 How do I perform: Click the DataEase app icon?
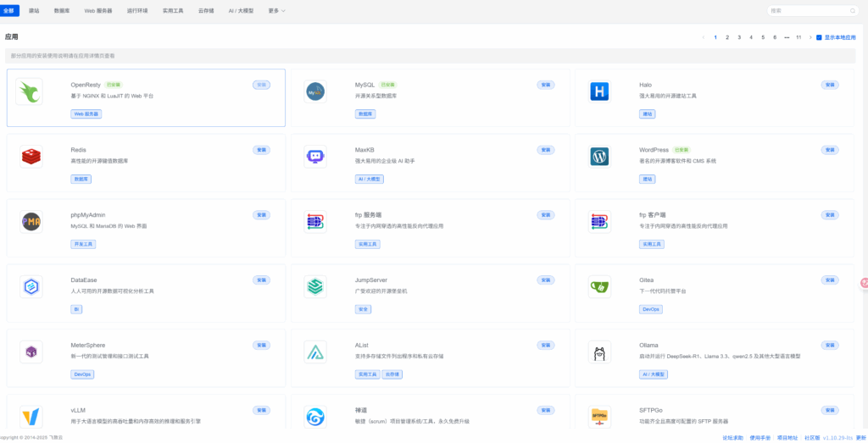[x=31, y=286]
